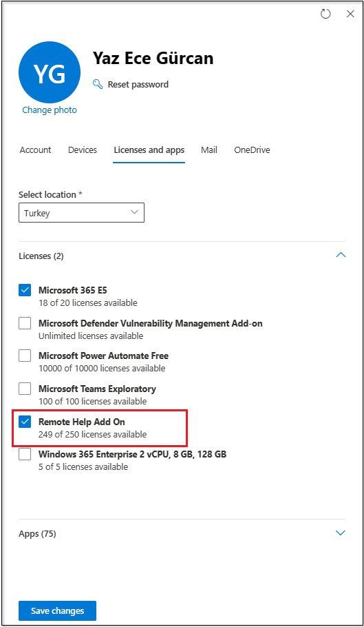Click the refresh icon at top
This screenshot has width=364, height=627.
[325, 14]
